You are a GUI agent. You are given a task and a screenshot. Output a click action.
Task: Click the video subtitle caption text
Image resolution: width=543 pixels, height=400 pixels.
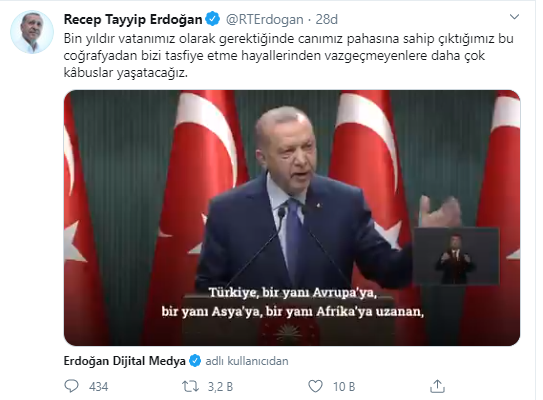pyautogui.click(x=293, y=302)
